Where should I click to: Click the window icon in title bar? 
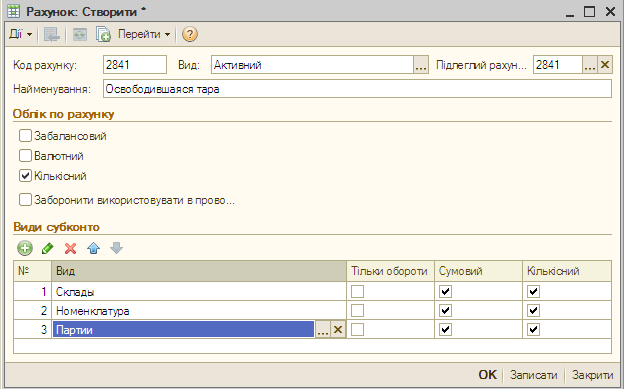pyautogui.click(x=14, y=11)
